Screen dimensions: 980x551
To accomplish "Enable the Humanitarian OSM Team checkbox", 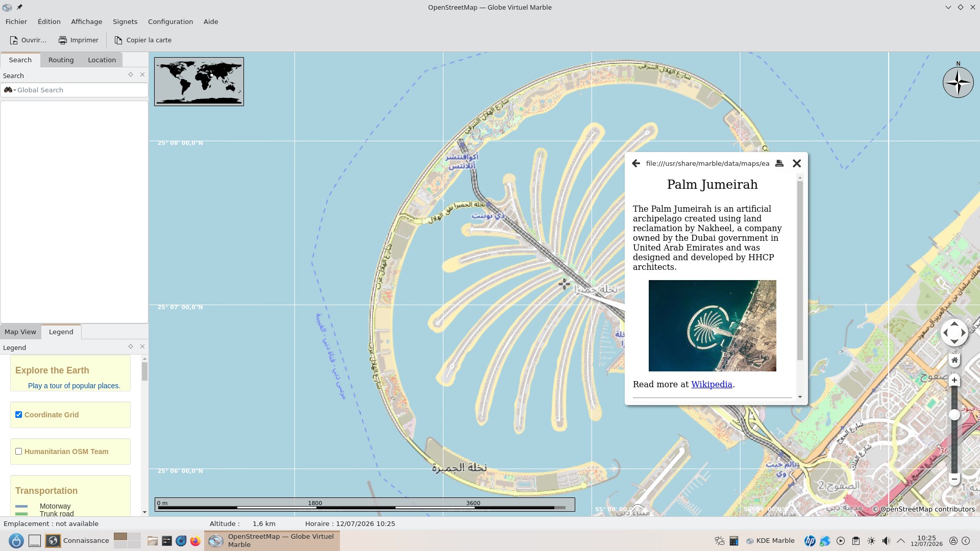I will click(x=19, y=452).
